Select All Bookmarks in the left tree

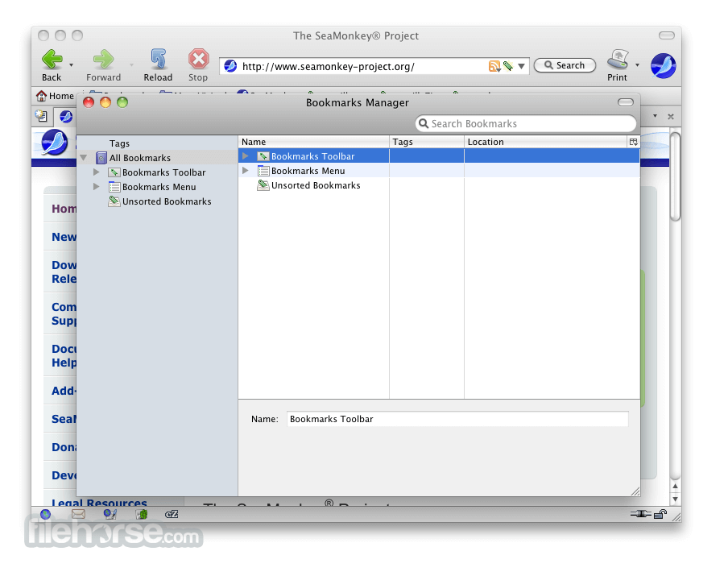click(140, 158)
